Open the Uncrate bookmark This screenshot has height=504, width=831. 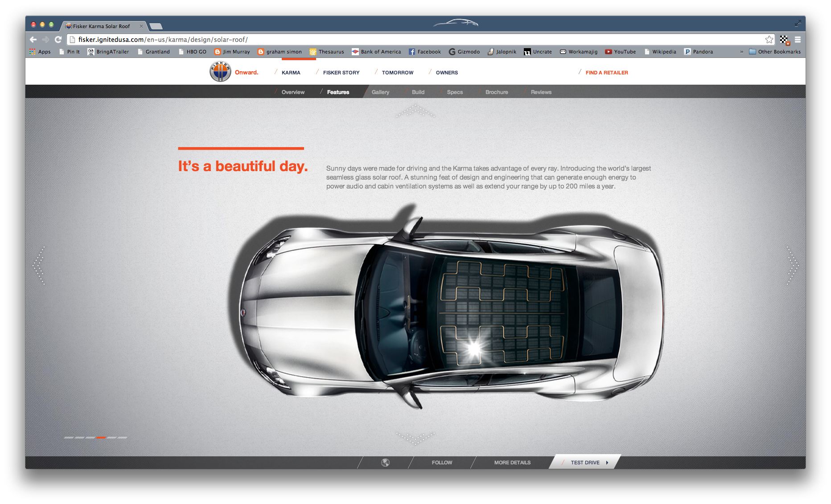click(x=538, y=52)
